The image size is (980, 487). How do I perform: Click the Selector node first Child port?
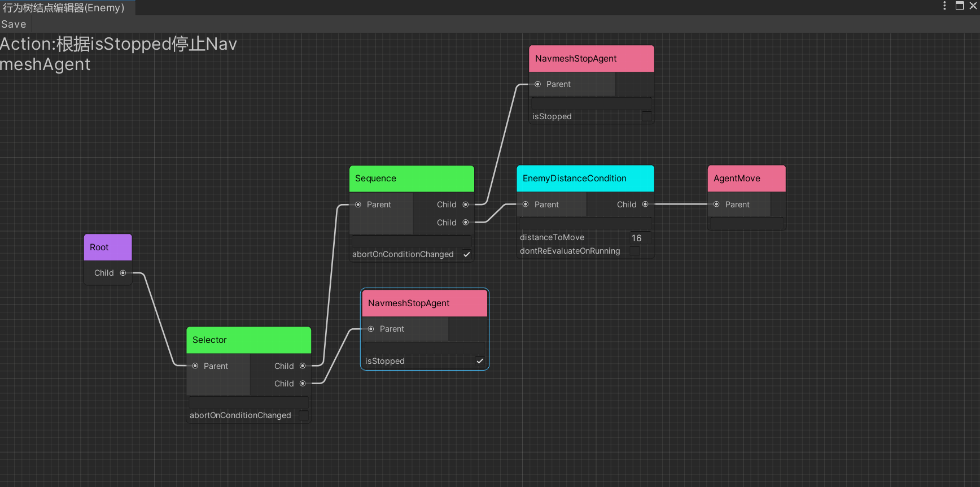click(x=303, y=366)
